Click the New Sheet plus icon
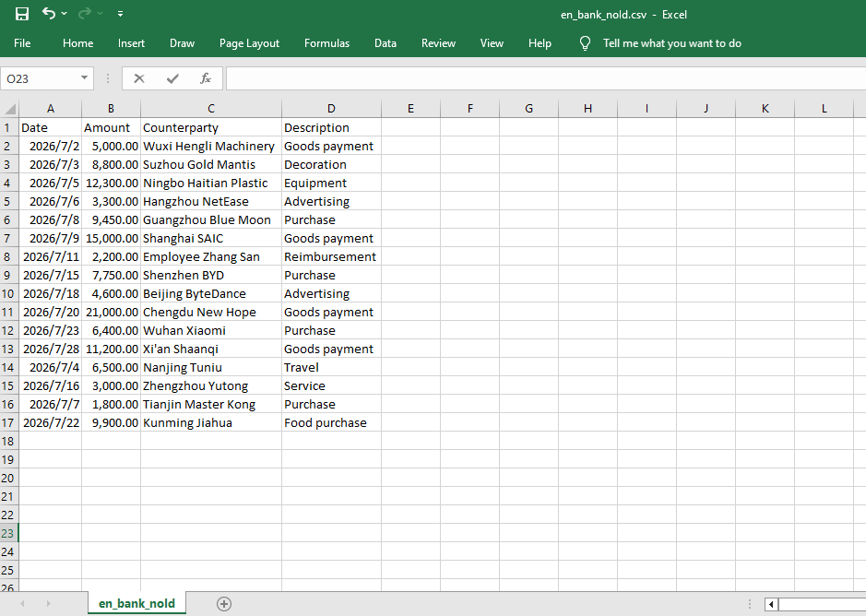This screenshot has width=866, height=616. point(224,604)
